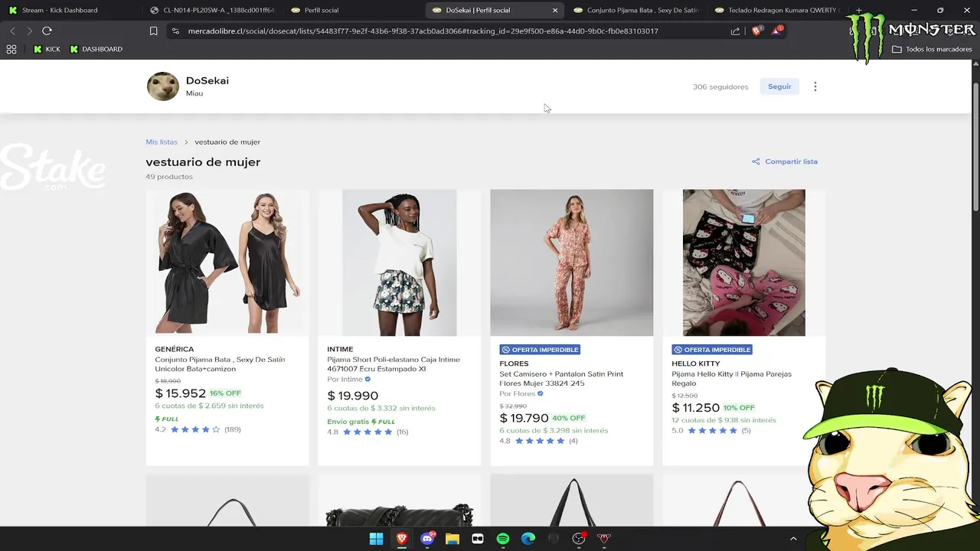The width and height of the screenshot is (980, 551).
Task: Click star rating with 189 reviews
Action: click(198, 429)
